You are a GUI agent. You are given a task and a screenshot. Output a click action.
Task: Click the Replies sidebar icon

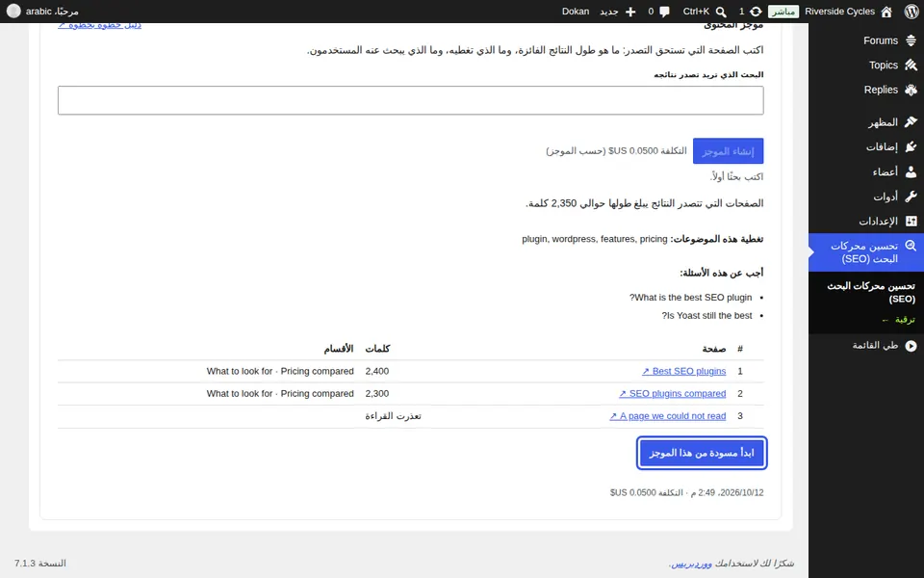point(911,90)
